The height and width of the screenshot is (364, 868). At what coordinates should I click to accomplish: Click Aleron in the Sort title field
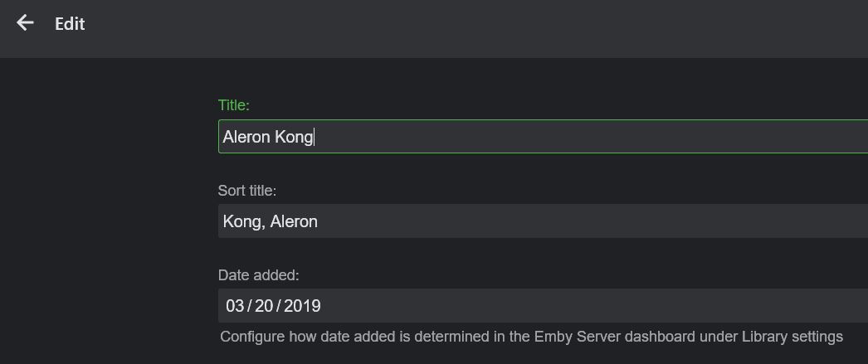coord(294,221)
